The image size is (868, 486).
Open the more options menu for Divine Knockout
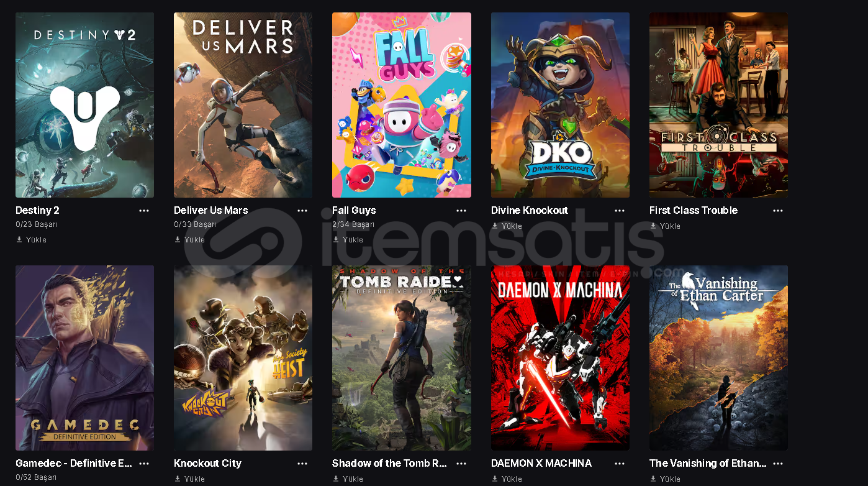pyautogui.click(x=620, y=211)
